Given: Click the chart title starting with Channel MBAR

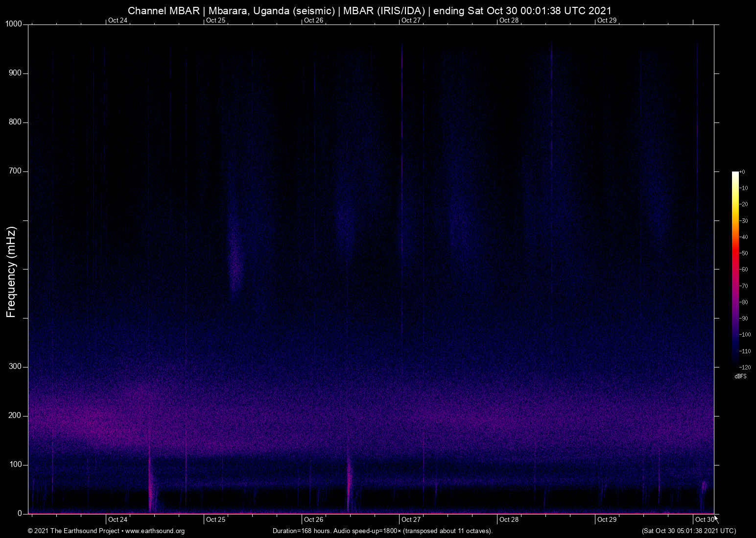Looking at the screenshot, I should click(x=370, y=11).
